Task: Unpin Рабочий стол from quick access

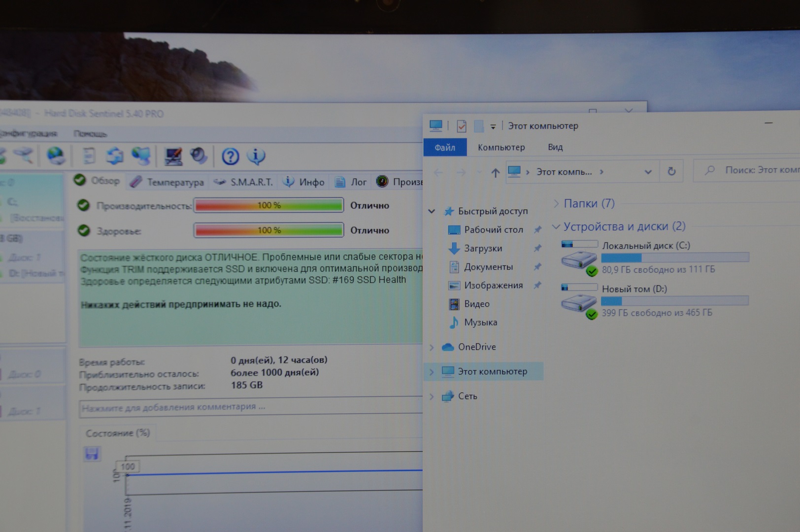Action: tap(537, 230)
